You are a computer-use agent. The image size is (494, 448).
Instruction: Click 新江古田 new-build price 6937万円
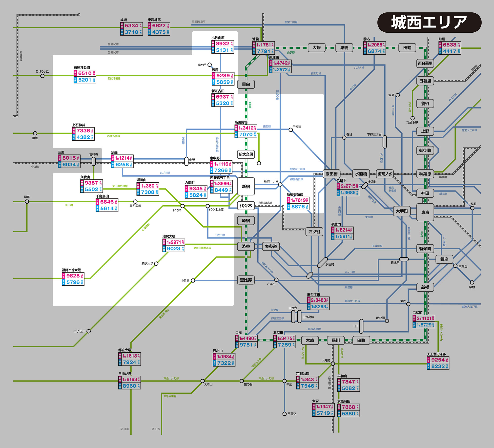pos(223,97)
